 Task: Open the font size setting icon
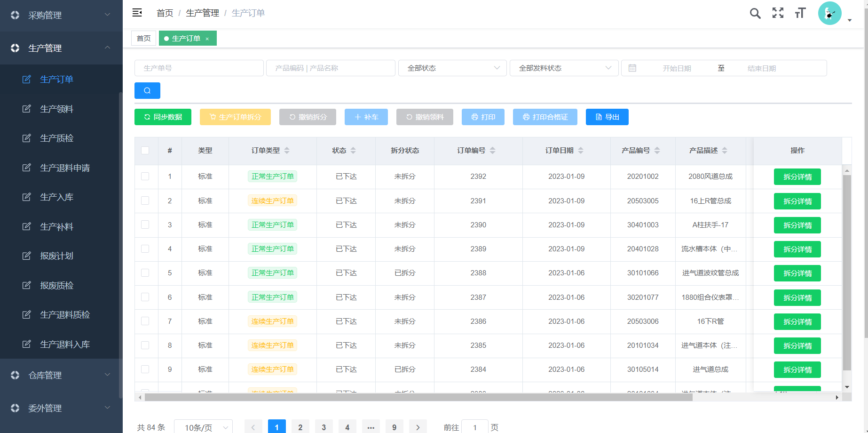(x=800, y=13)
